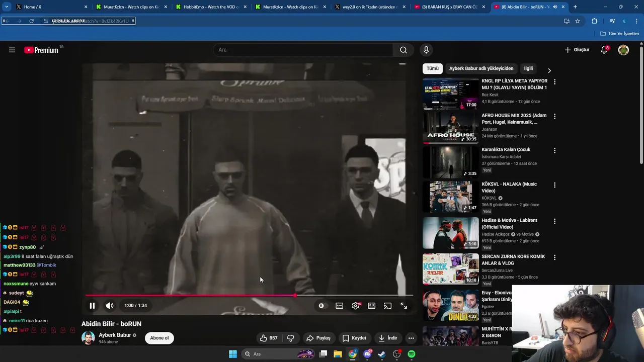Pause the playing video
The height and width of the screenshot is (362, 644).
coord(92,306)
